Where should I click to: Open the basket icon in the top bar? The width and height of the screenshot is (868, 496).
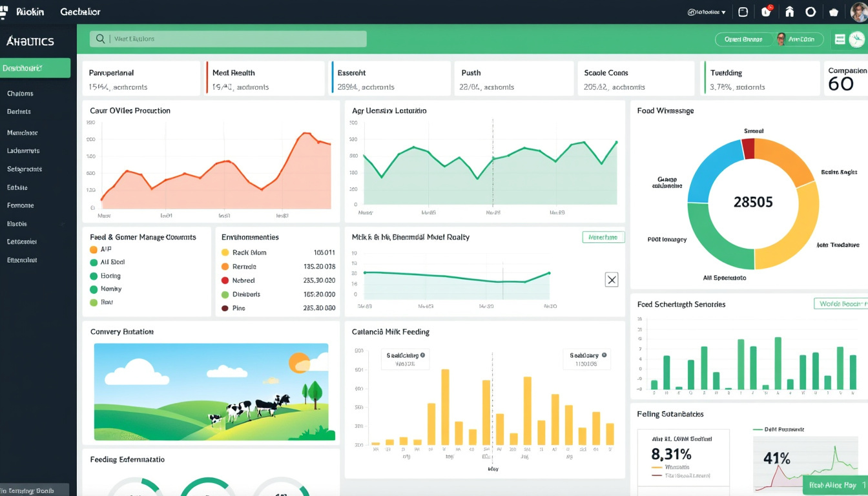833,12
